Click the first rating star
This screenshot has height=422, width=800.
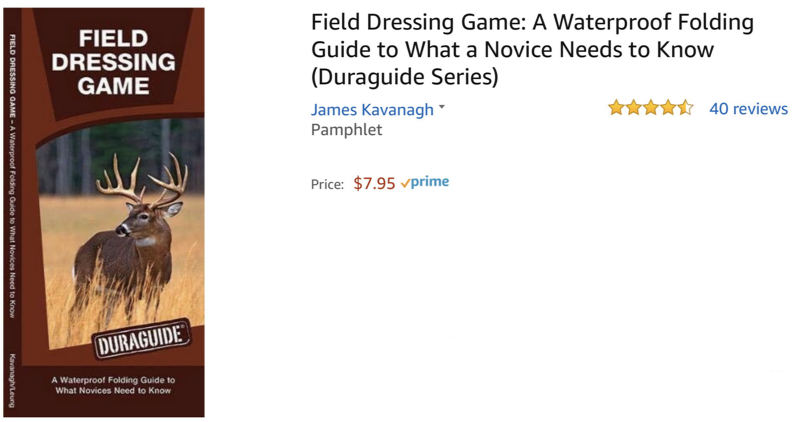click(x=616, y=108)
